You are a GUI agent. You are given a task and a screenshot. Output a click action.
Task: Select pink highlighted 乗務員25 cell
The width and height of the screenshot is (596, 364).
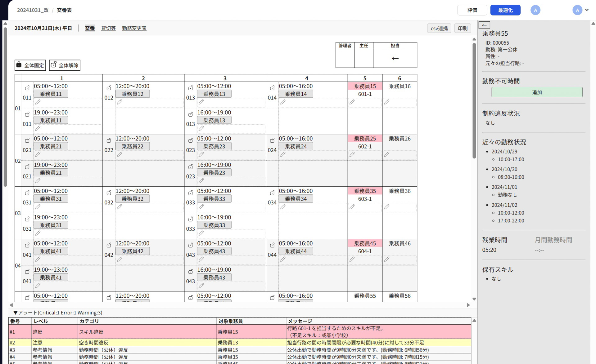pyautogui.click(x=365, y=139)
